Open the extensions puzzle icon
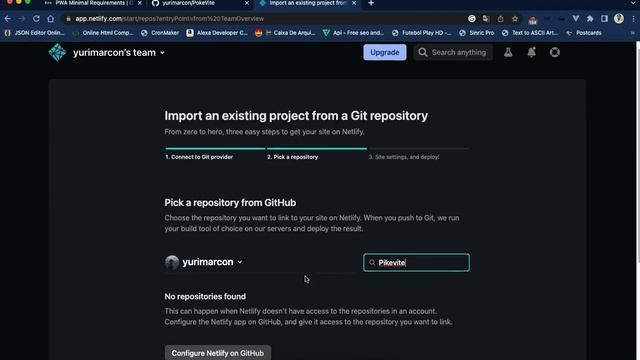This screenshot has height=360, width=640. [590, 19]
